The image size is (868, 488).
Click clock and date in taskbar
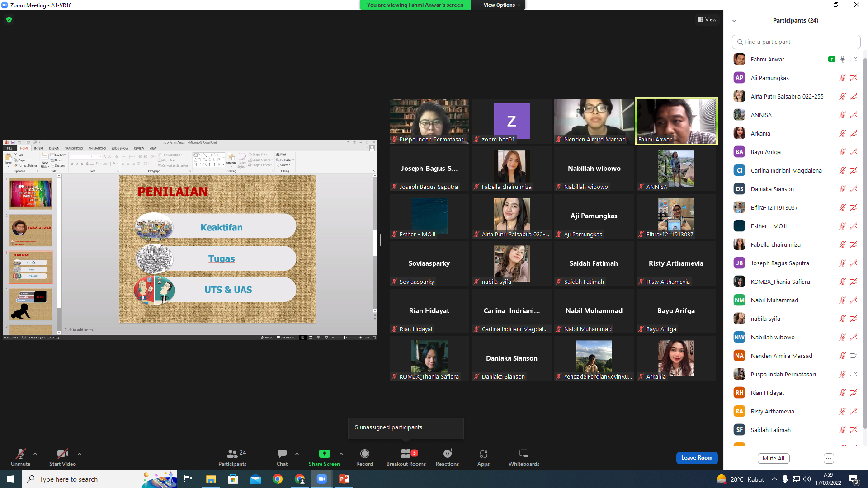coord(828,479)
